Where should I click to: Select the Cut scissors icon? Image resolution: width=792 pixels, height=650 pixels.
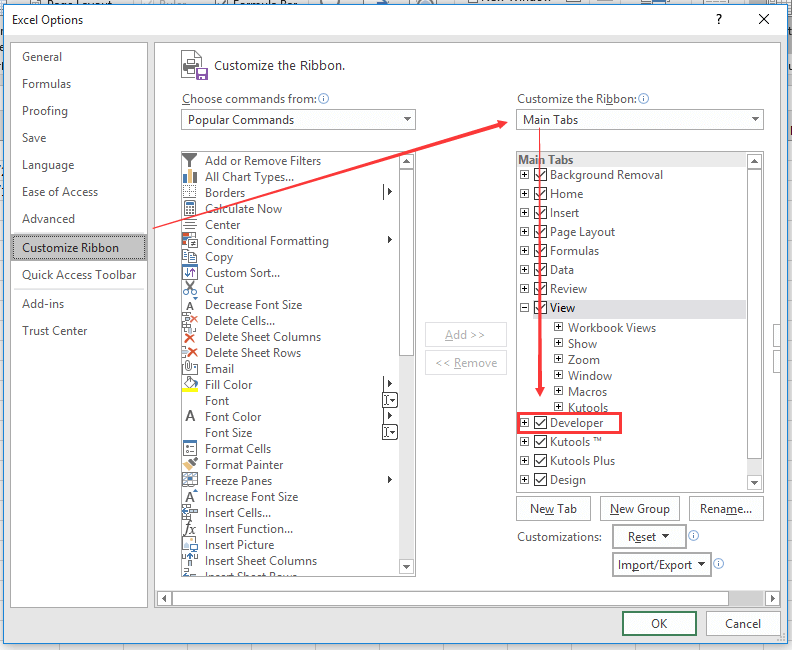(190, 289)
